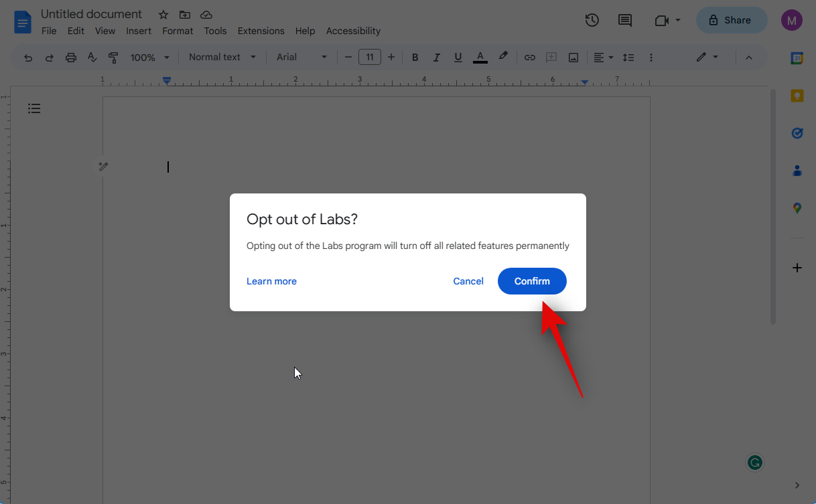
Task: Click the insert link icon
Action: coord(529,58)
